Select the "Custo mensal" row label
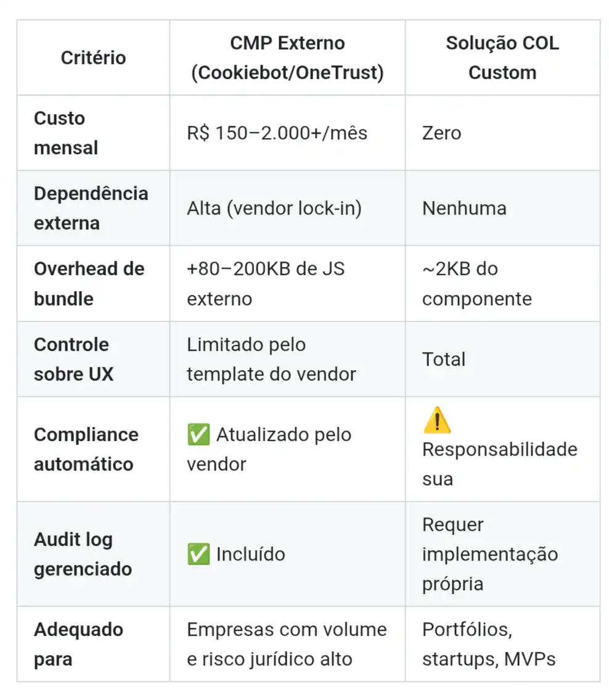 (x=66, y=133)
